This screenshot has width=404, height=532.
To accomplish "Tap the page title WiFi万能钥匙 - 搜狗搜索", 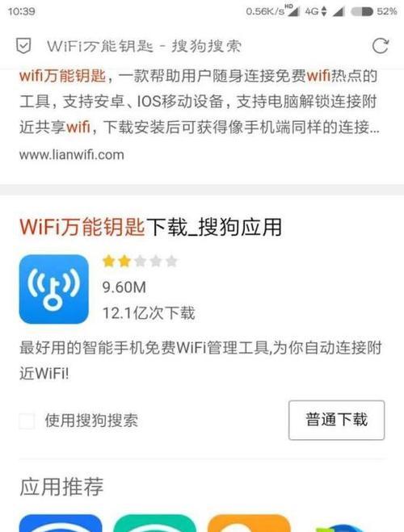I will [144, 46].
